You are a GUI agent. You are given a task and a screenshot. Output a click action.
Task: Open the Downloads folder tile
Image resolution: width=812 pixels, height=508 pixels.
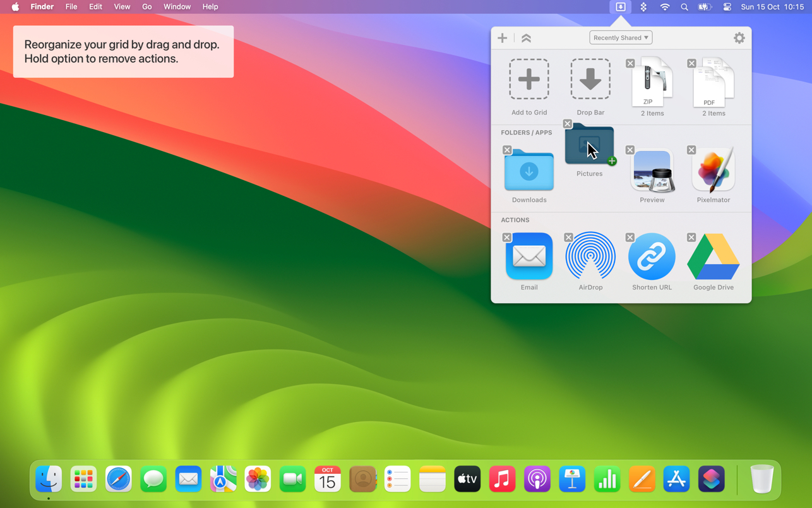tap(528, 171)
